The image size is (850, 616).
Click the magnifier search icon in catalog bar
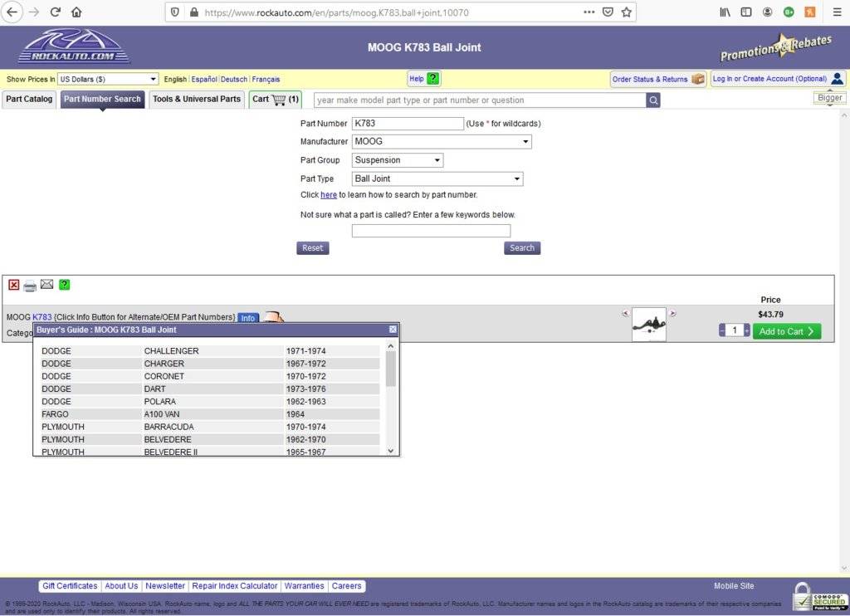tap(654, 100)
